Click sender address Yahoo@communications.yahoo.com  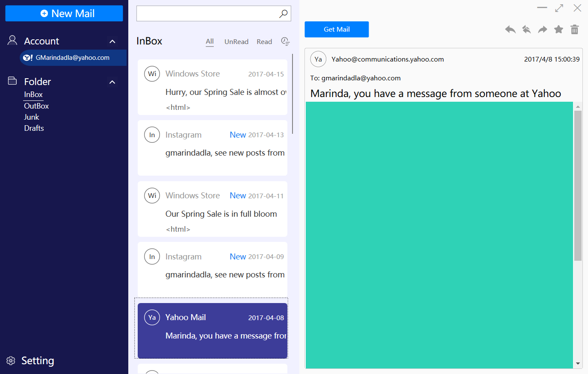[x=387, y=59]
